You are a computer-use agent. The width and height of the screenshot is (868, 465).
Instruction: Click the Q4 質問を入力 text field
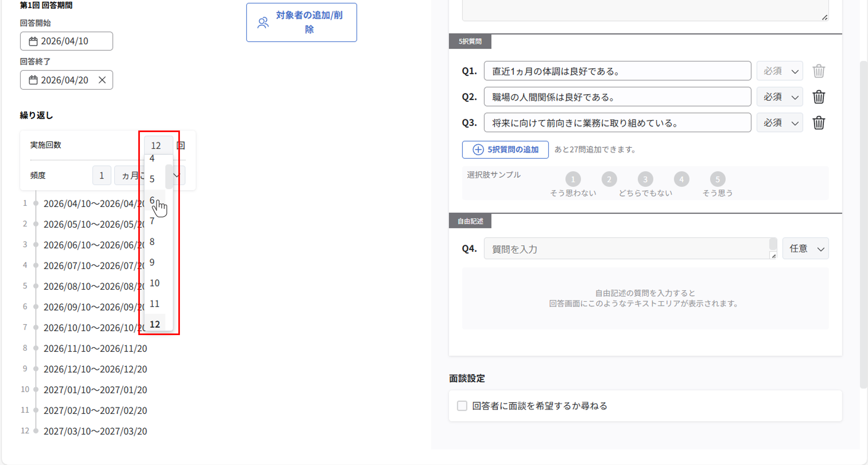click(627, 249)
